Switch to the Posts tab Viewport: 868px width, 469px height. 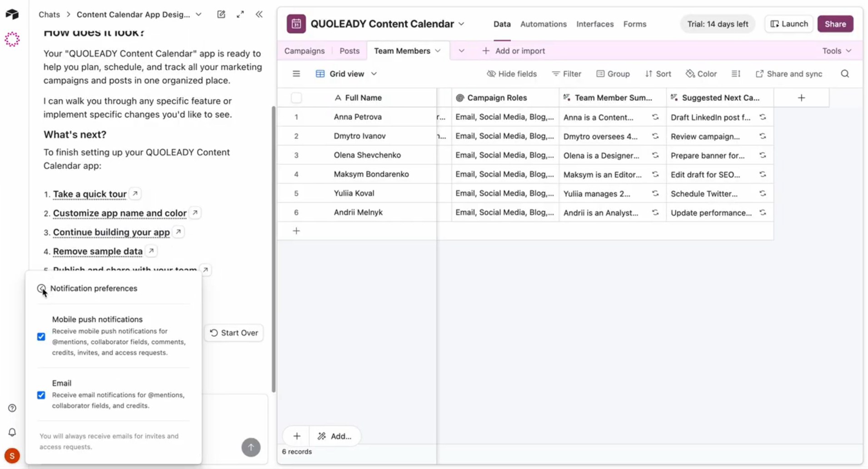349,50
